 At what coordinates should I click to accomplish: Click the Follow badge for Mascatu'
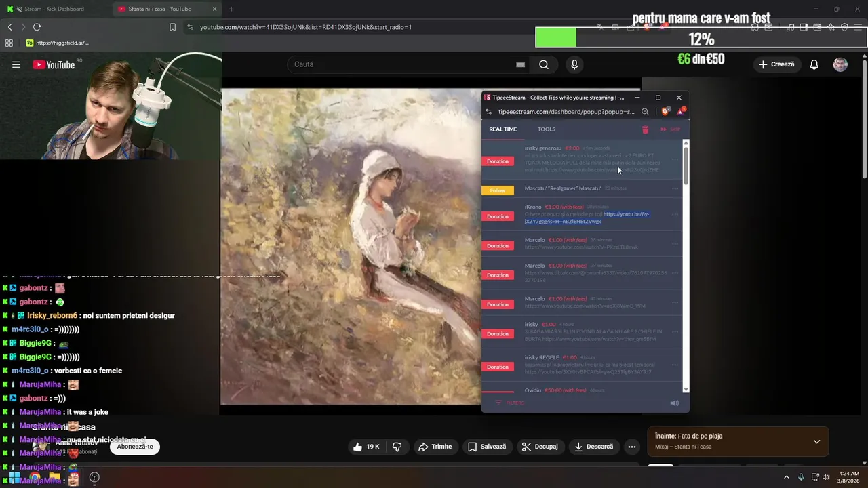pos(498,190)
